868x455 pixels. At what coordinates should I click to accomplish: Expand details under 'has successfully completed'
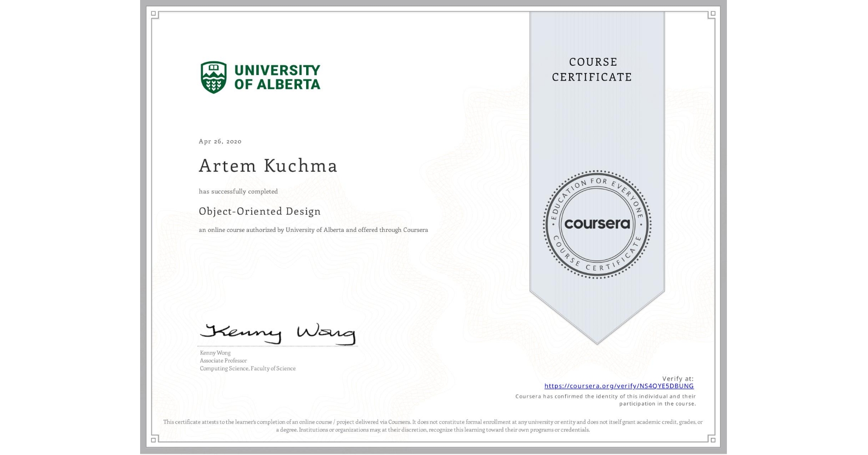(238, 191)
